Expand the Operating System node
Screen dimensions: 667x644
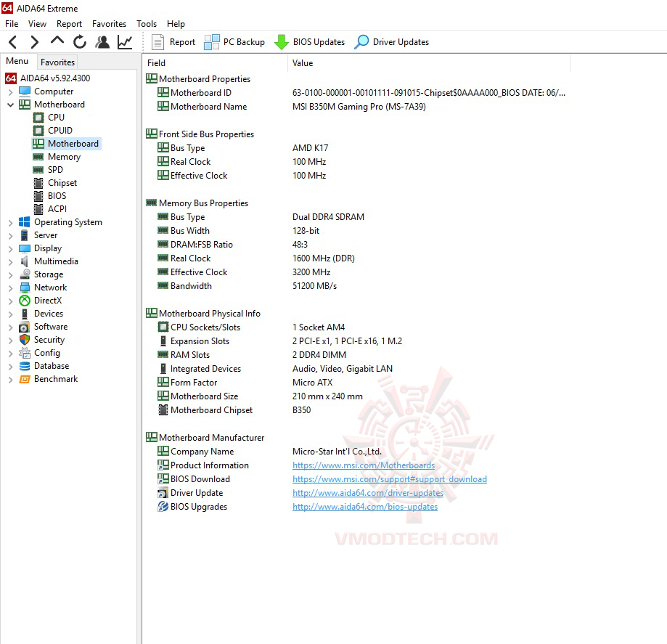point(11,223)
